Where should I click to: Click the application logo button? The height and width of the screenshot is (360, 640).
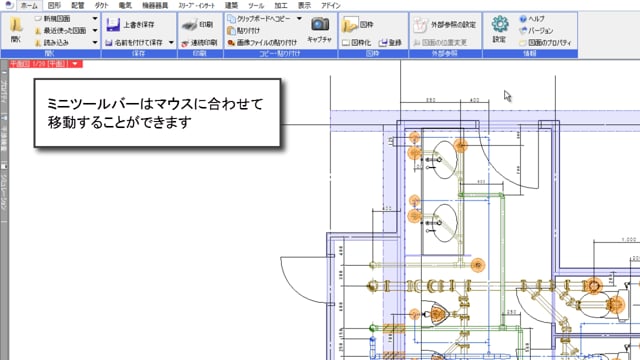tap(9, 5)
